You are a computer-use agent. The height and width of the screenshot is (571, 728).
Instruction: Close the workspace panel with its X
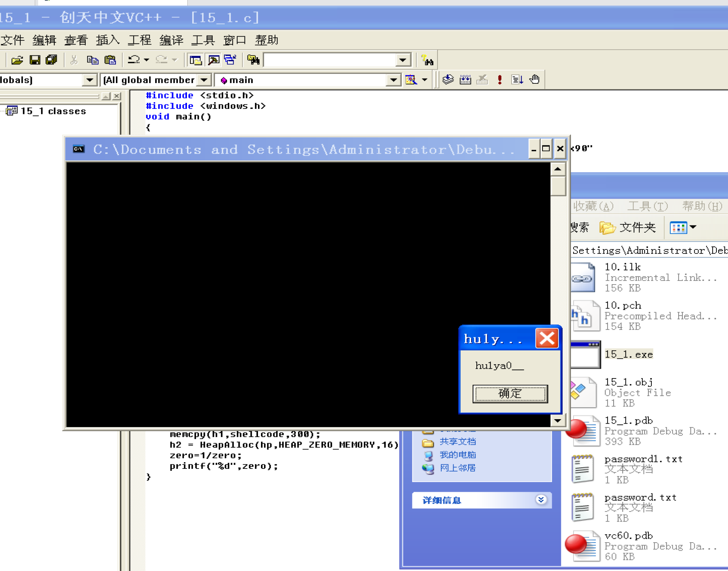(x=117, y=96)
